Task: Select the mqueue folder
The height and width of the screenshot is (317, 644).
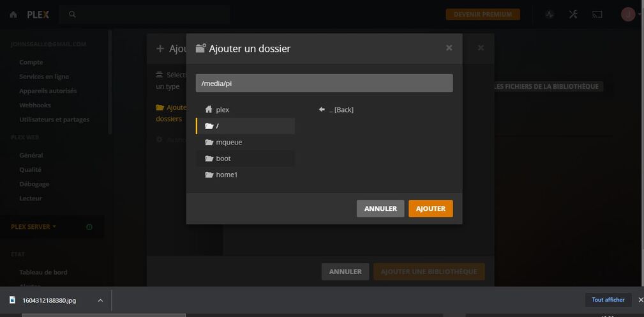Action: (x=245, y=143)
